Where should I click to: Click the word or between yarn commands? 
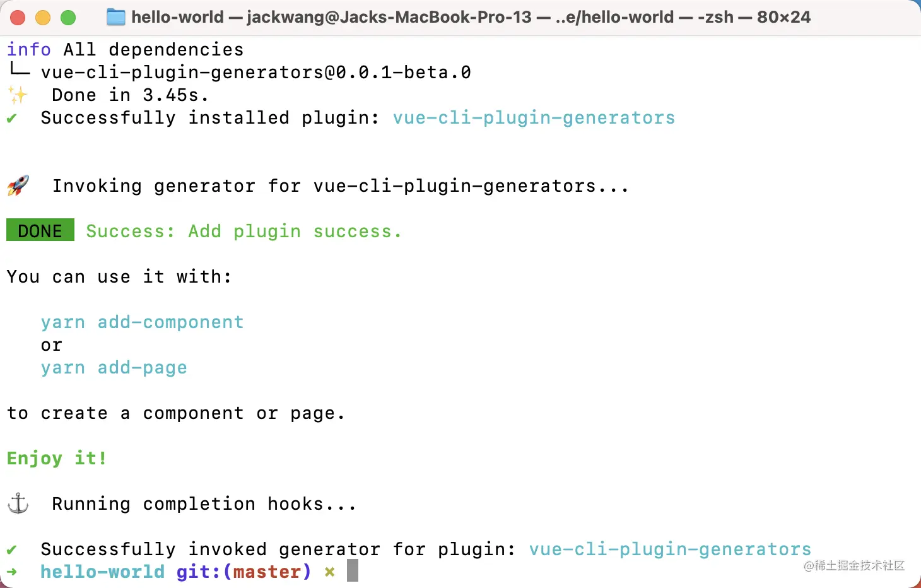click(x=52, y=346)
